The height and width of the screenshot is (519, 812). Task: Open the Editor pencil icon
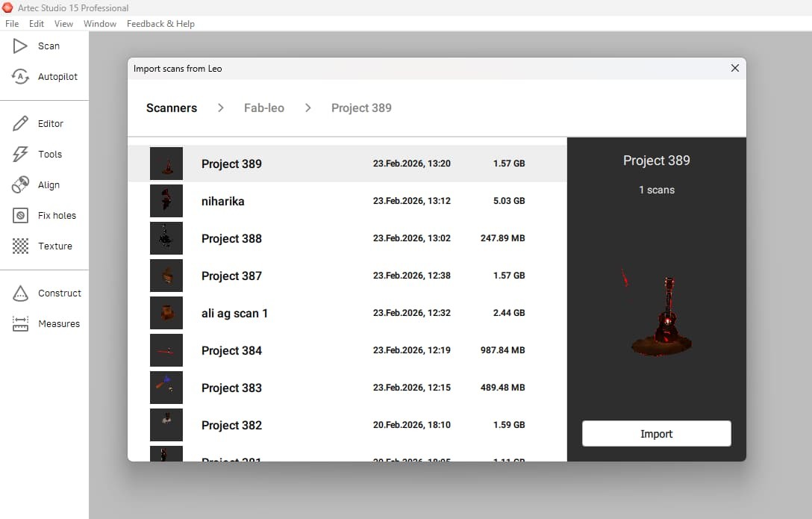click(19, 124)
